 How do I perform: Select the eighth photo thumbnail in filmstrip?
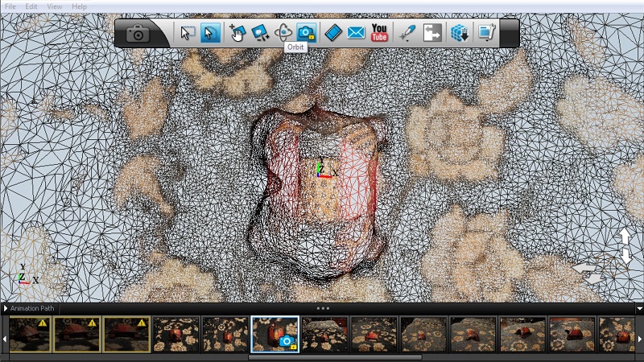[374, 335]
